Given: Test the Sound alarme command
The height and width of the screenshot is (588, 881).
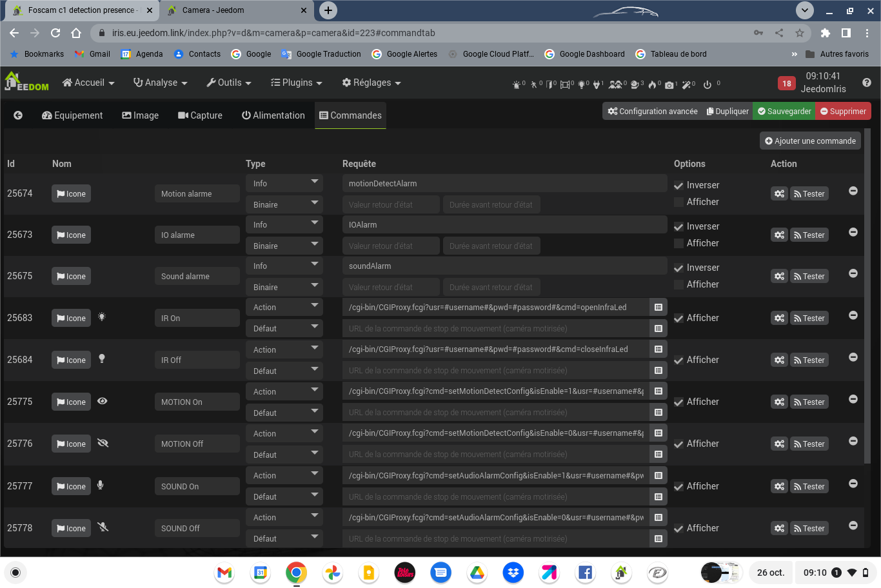Looking at the screenshot, I should (809, 276).
